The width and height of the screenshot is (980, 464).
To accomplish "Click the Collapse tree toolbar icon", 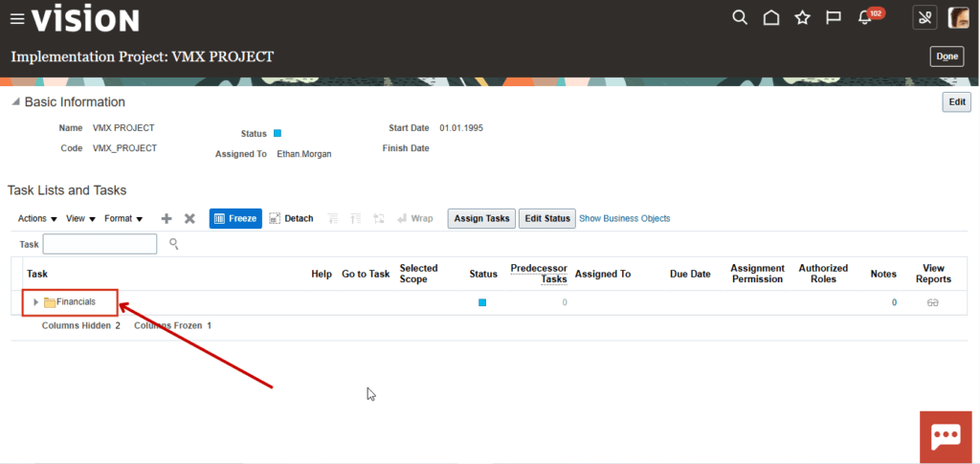I will pos(333,218).
